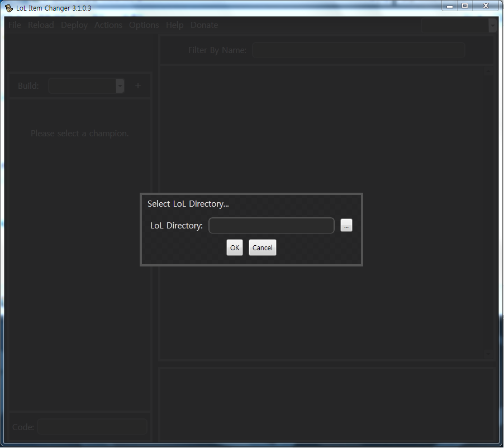Click 'Please select a champion.' text
Image resolution: width=504 pixels, height=448 pixels.
click(80, 134)
